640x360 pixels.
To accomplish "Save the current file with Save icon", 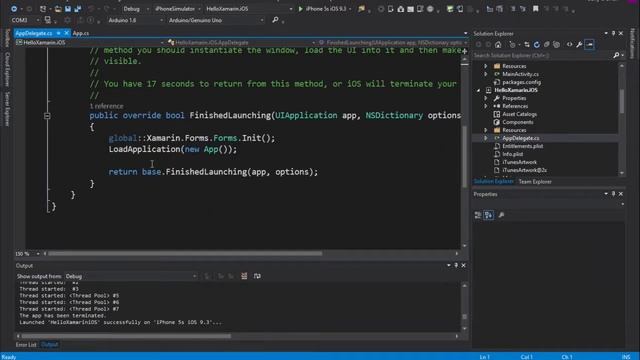I will [68, 9].
